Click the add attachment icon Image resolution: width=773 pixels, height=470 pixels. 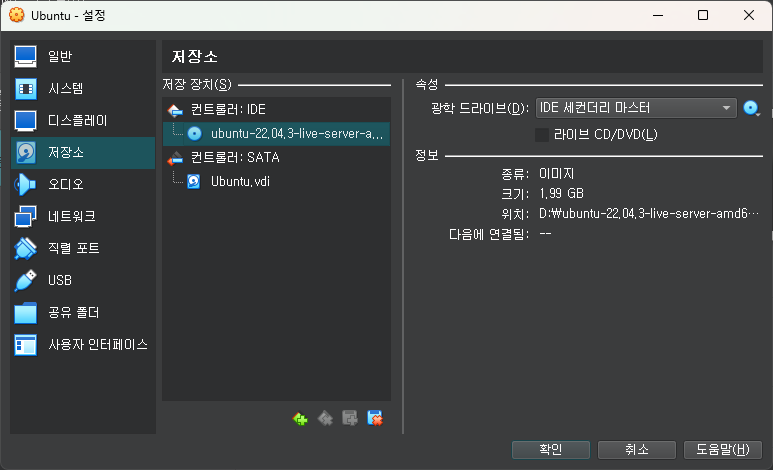pos(350,419)
